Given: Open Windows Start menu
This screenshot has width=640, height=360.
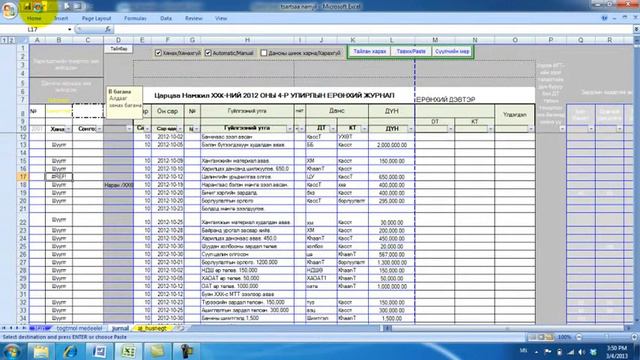Looking at the screenshot, I should [11, 351].
